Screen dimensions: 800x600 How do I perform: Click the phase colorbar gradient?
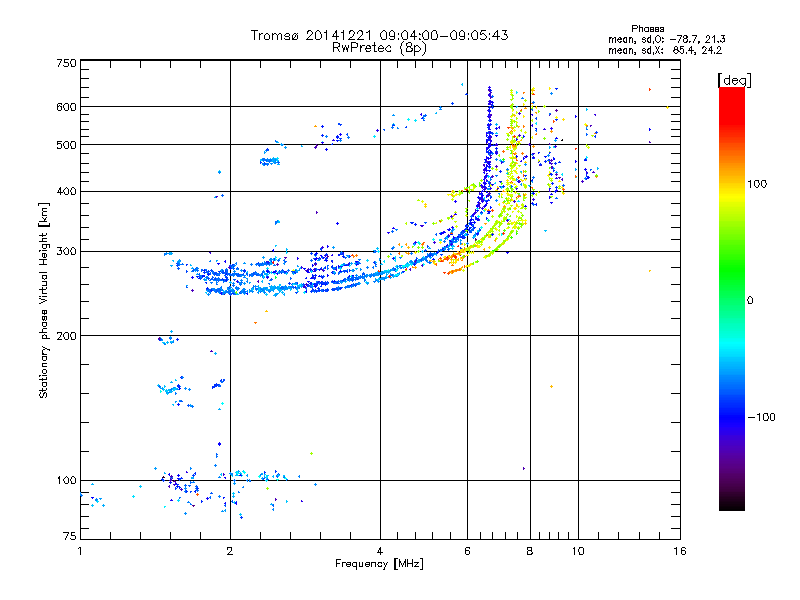[x=732, y=298]
